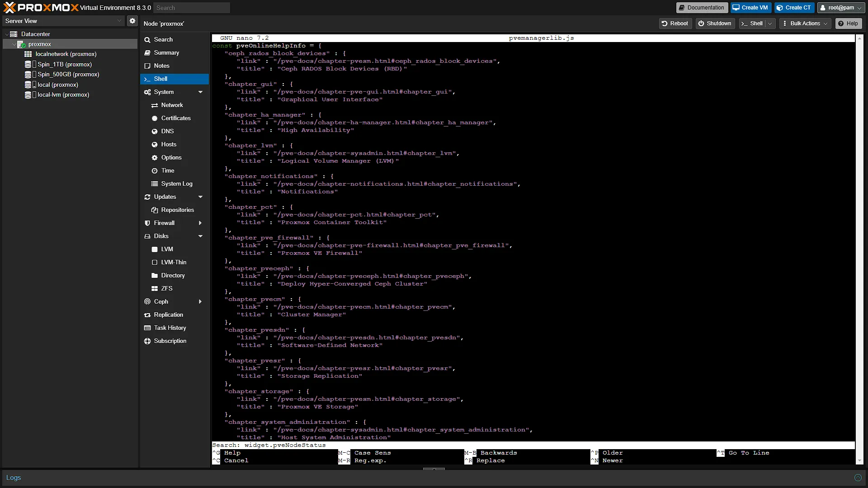Viewport: 868px width, 488px height.
Task: Open the Logs panel refresh icon
Action: coord(858,478)
